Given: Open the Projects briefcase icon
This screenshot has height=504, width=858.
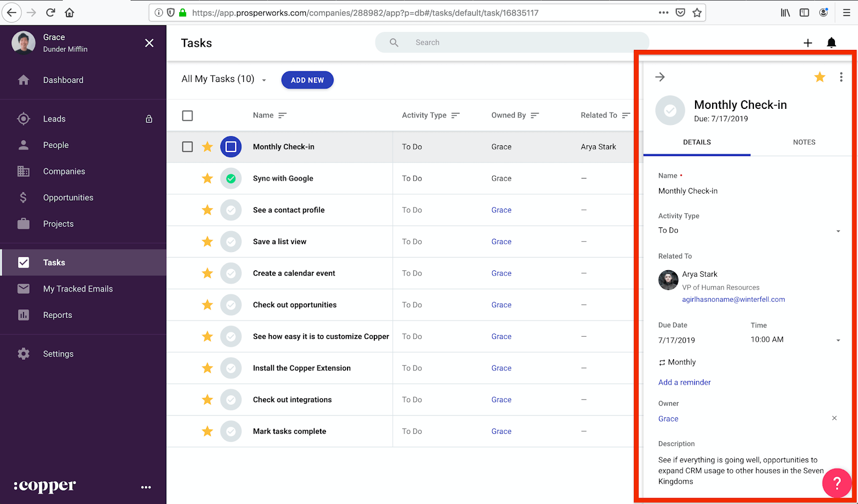Looking at the screenshot, I should (x=23, y=224).
